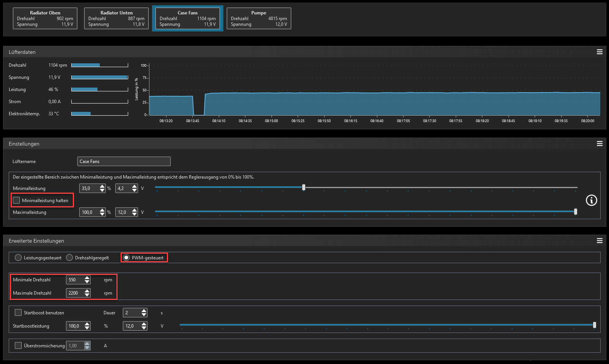Click the info icon beside the power sliders
The image size is (609, 364).
coord(591,200)
